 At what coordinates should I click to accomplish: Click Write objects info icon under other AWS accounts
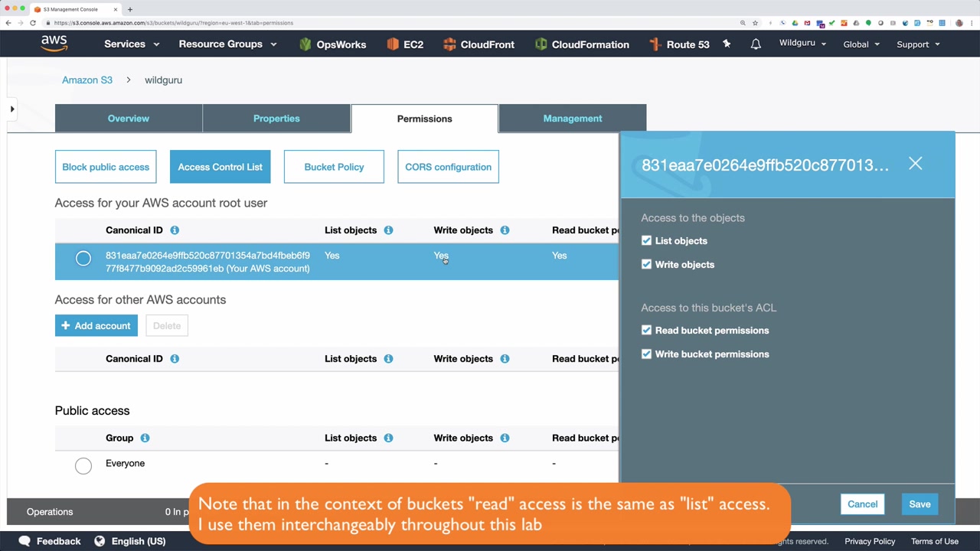click(505, 359)
